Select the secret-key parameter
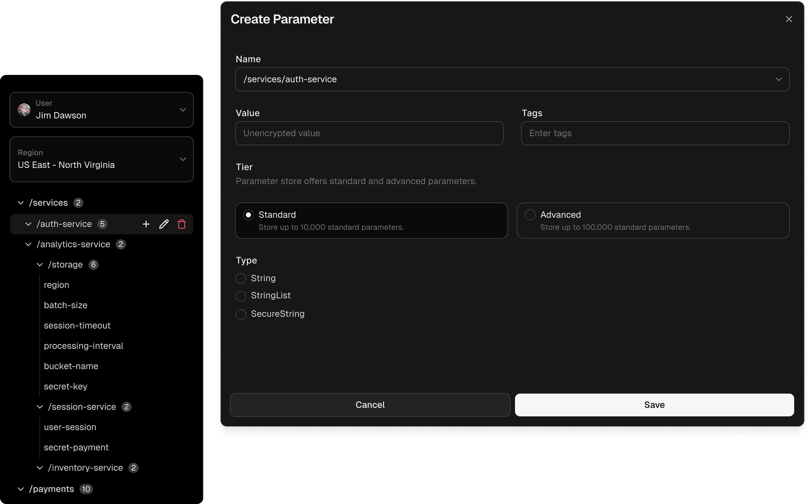This screenshot has height=504, width=812. (66, 386)
